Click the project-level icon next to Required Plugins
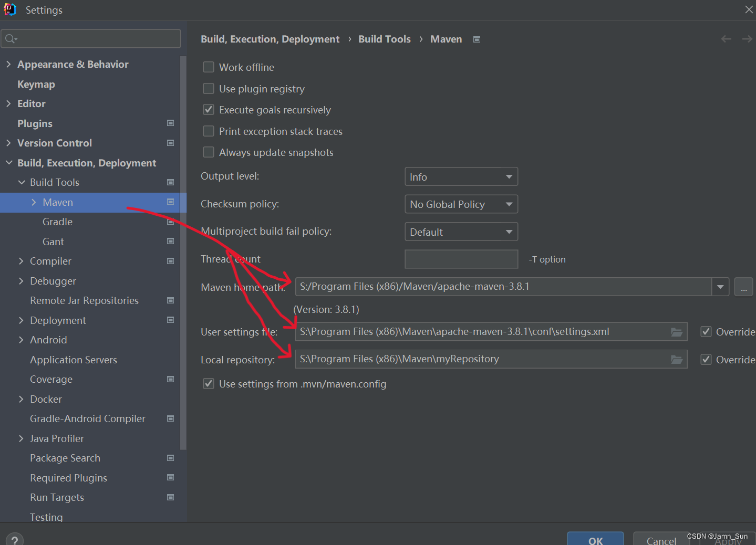The width and height of the screenshot is (756, 545). tap(170, 477)
